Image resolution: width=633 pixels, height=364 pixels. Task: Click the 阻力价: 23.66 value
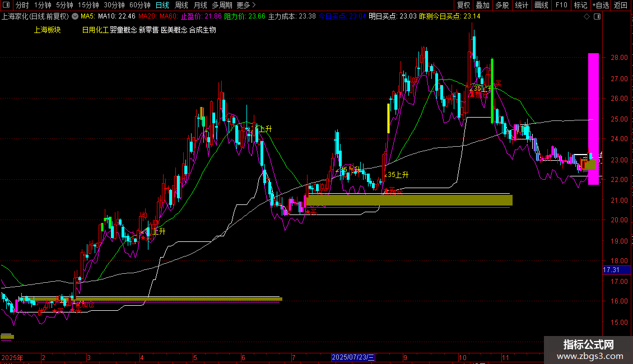[x=245, y=17]
